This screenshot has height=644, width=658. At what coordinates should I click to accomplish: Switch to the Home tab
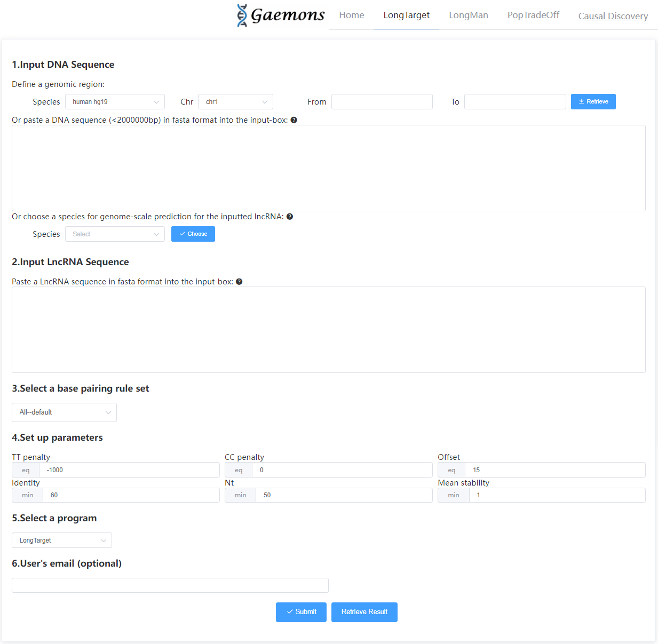click(351, 15)
